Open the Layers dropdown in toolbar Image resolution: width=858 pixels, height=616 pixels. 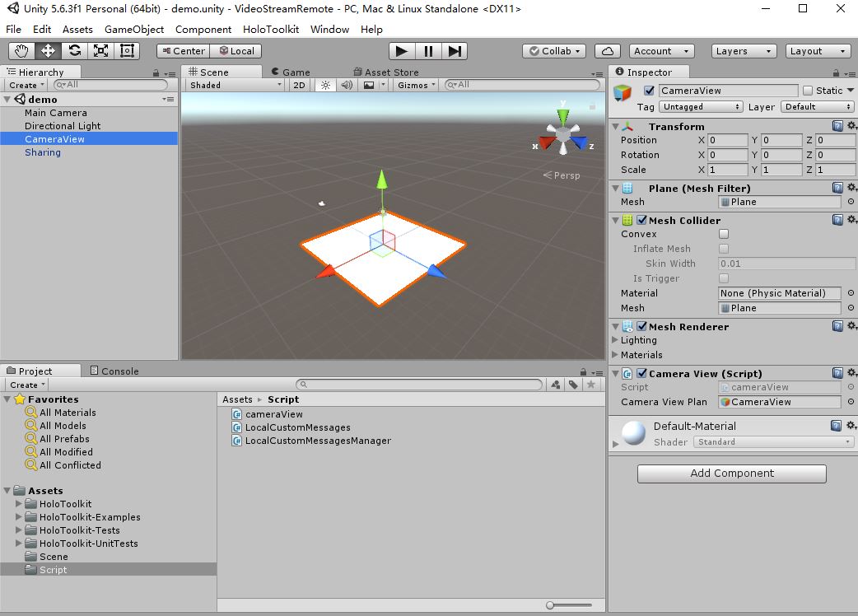click(x=744, y=51)
